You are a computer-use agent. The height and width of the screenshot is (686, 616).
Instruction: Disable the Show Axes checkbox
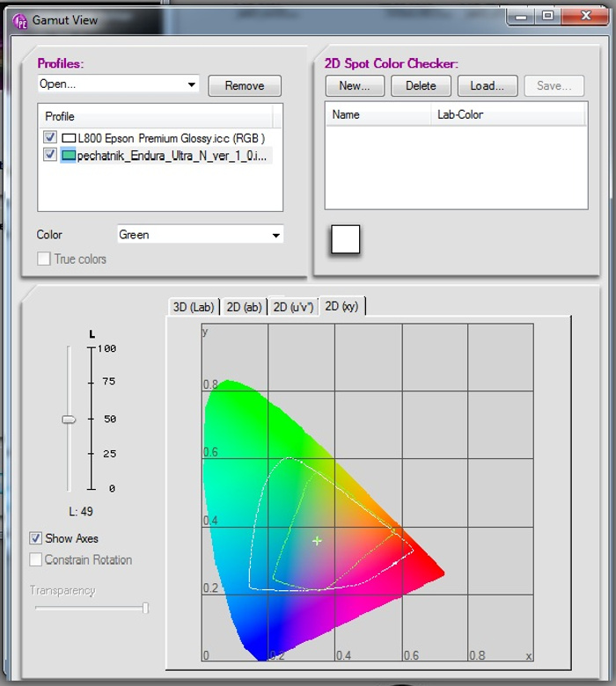(x=36, y=538)
